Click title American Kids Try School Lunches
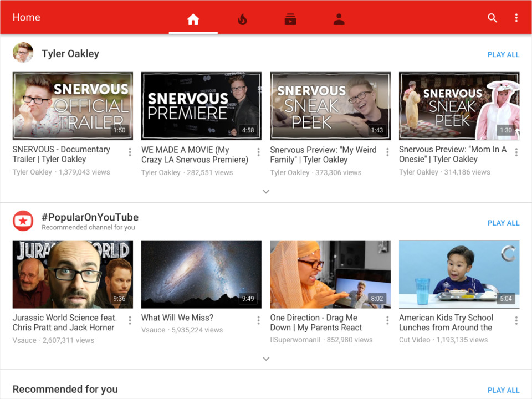Viewport: 532px width, 399px height. click(x=446, y=323)
